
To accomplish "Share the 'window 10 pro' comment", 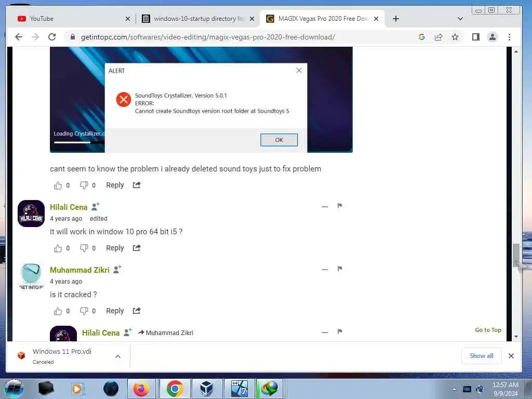I will (x=137, y=248).
